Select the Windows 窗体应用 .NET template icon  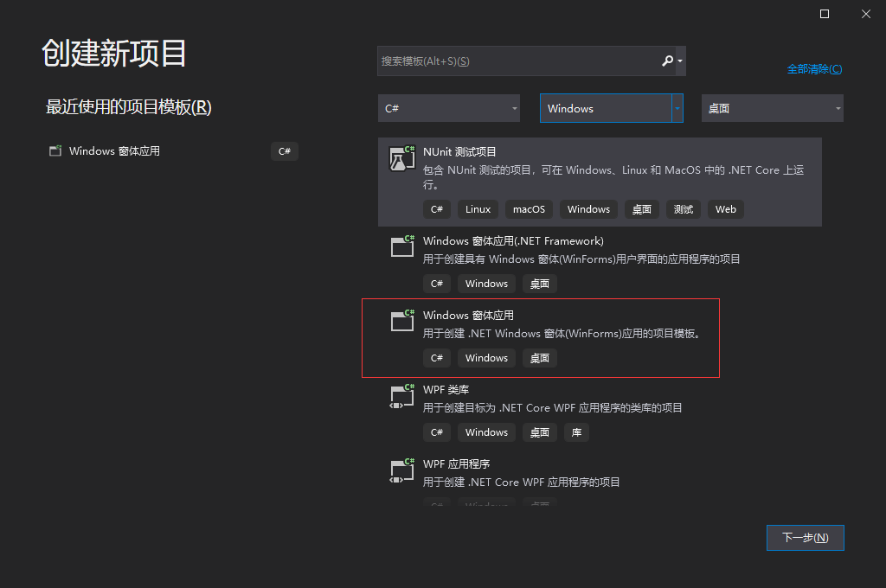[x=402, y=321]
